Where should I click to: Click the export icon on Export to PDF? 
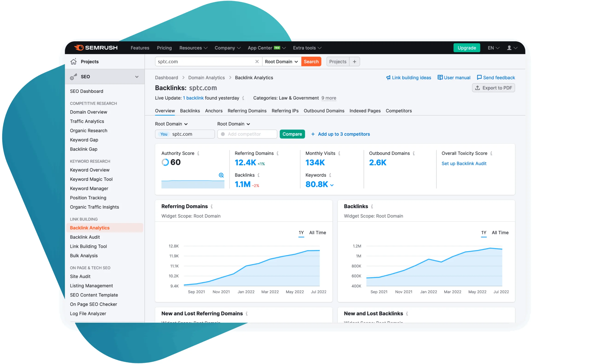(x=477, y=88)
